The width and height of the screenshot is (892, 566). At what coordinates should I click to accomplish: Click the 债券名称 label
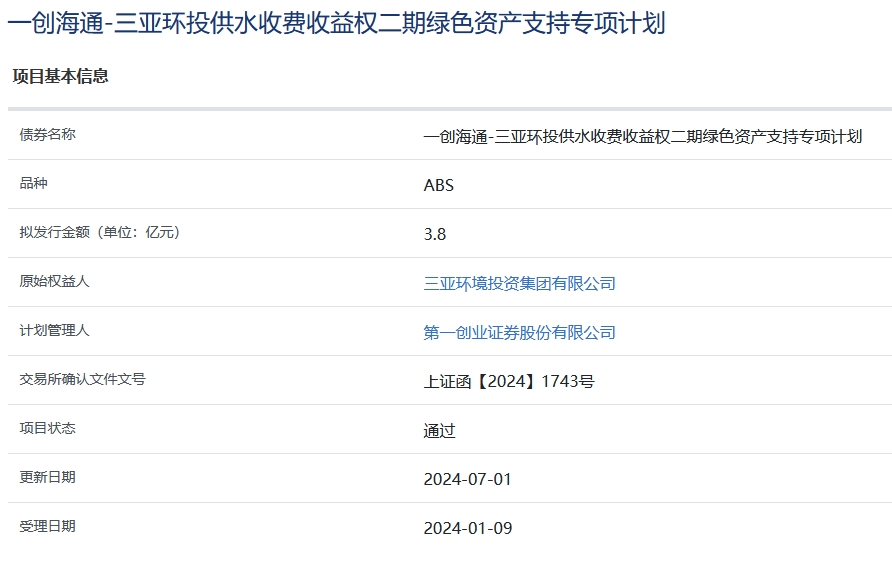point(47,134)
